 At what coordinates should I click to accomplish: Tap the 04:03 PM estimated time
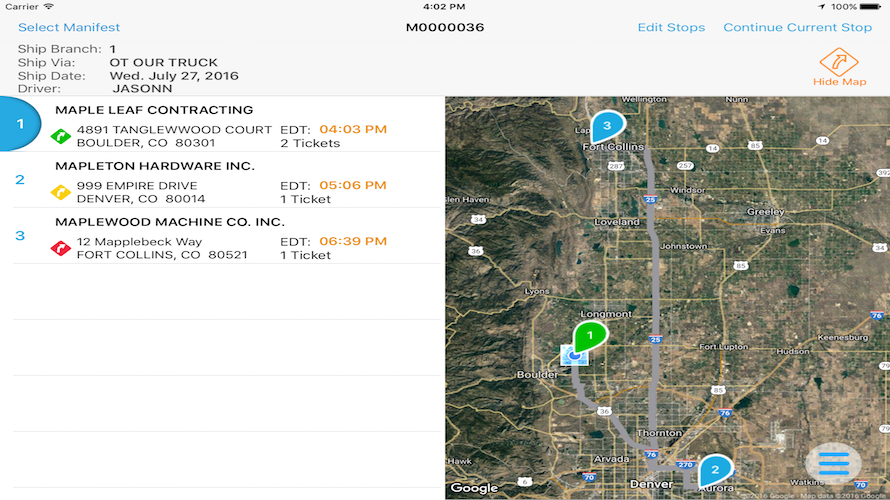click(353, 129)
